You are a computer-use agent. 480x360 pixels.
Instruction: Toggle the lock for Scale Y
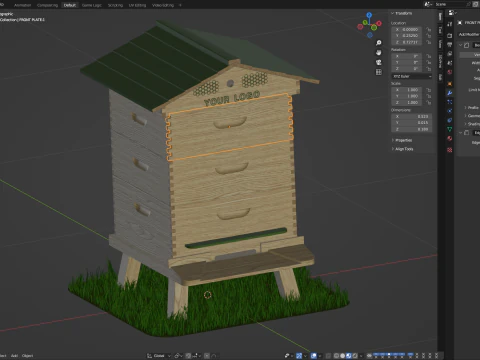pyautogui.click(x=429, y=96)
